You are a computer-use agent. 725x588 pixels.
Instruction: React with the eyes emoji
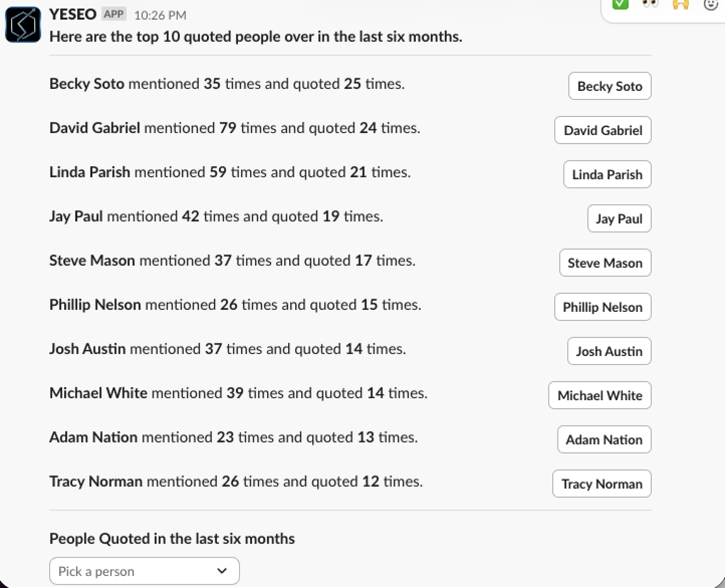[x=651, y=4]
